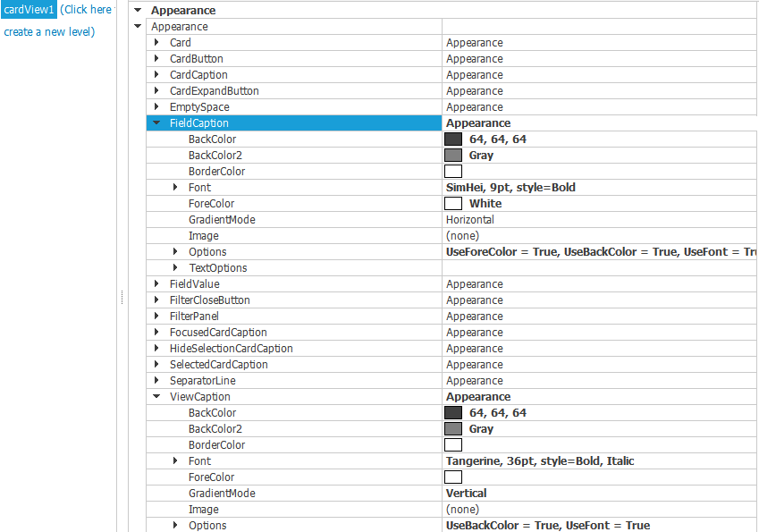Click the ViewCaption Tangerine font value
759x532 pixels.
click(x=540, y=461)
